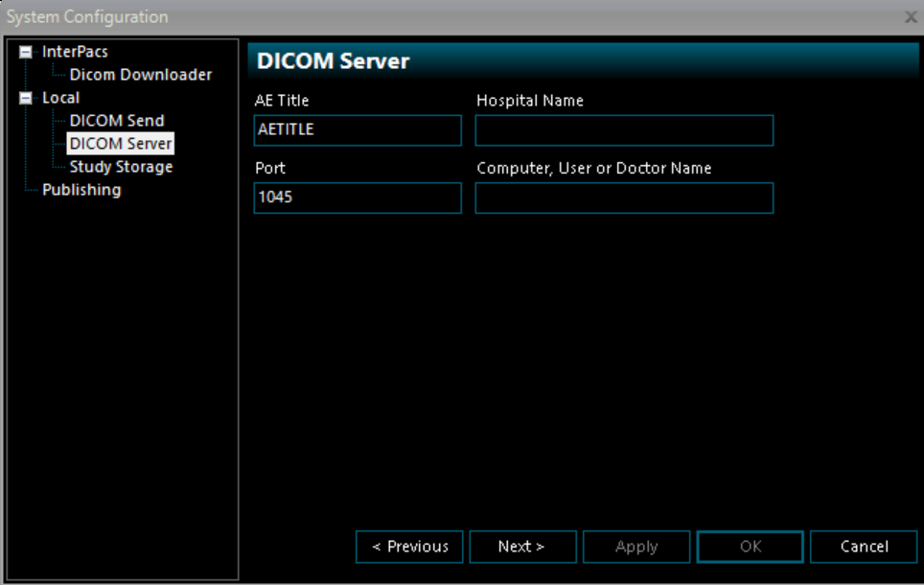Viewport: 924px width, 585px height.
Task: Cancel the configuration dialog
Action: pos(864,547)
